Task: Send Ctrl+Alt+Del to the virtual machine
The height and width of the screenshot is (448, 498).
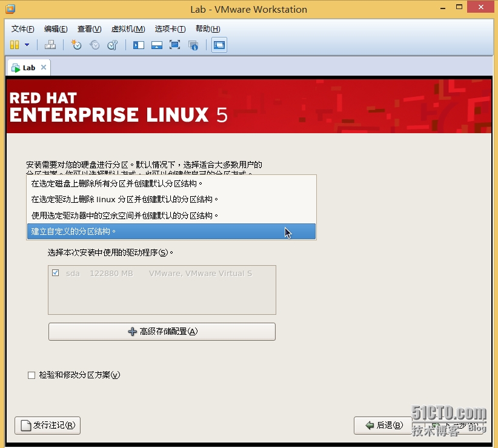Action: [x=50, y=45]
